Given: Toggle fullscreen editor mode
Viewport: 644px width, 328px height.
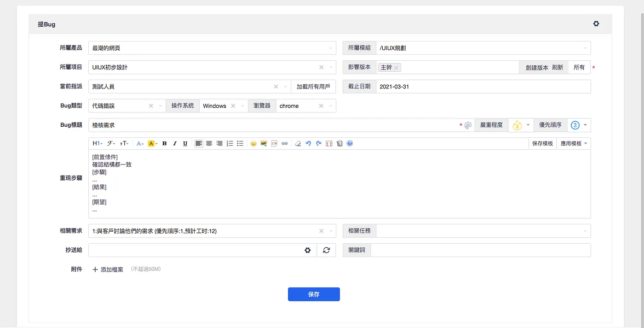Looking at the screenshot, I should (x=329, y=144).
